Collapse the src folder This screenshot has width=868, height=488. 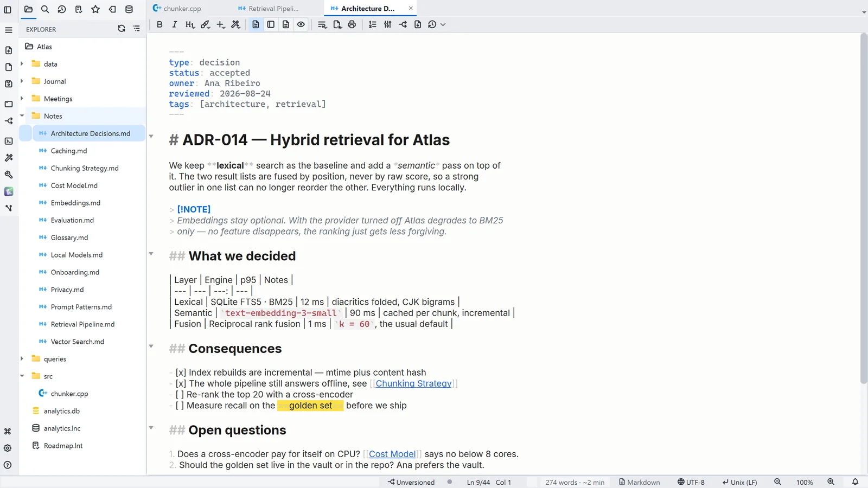coord(22,376)
